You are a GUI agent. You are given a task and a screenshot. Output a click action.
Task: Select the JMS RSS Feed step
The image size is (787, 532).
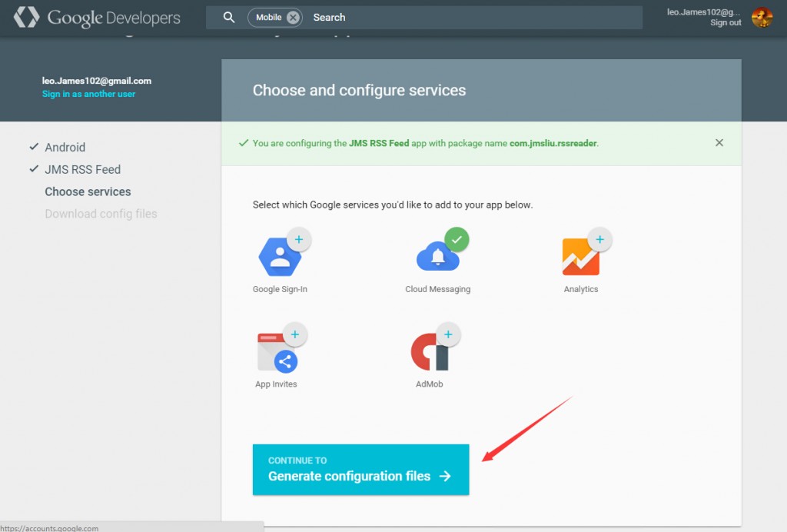tap(82, 169)
